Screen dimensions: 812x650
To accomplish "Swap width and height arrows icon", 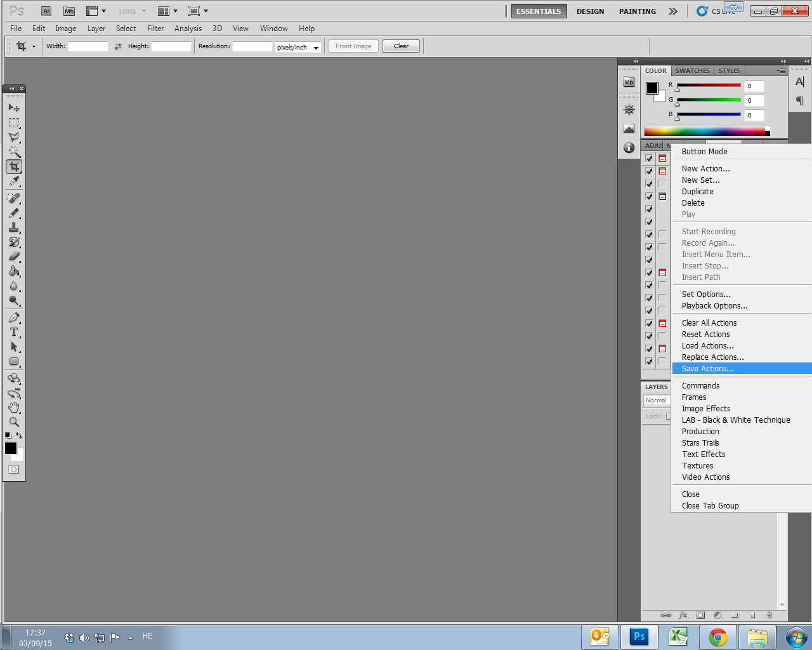I will 118,46.
